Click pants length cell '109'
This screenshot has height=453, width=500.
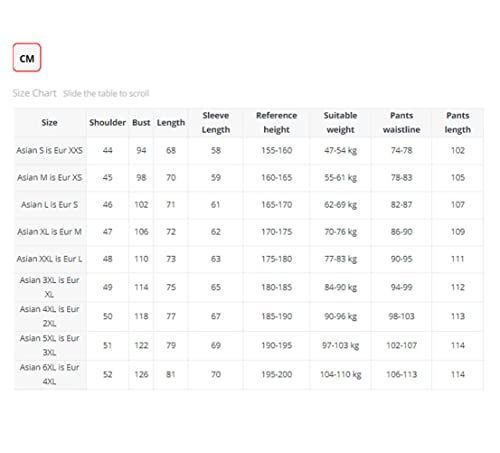click(x=458, y=232)
